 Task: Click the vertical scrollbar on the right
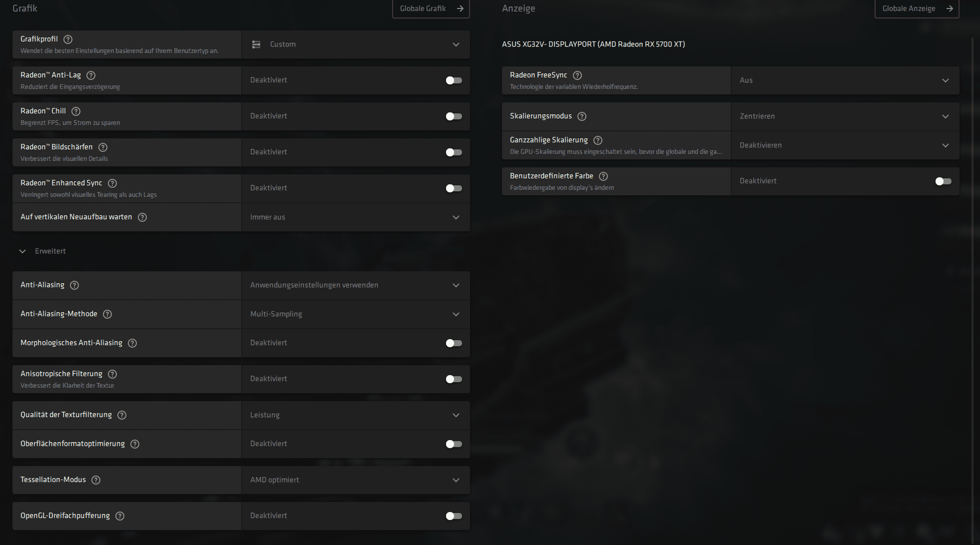pyautogui.click(x=972, y=290)
